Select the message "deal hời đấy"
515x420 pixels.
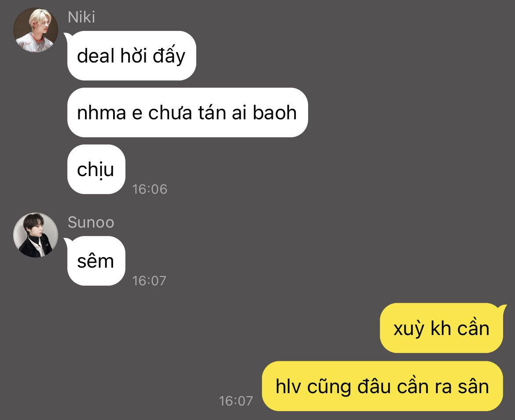tap(131, 55)
